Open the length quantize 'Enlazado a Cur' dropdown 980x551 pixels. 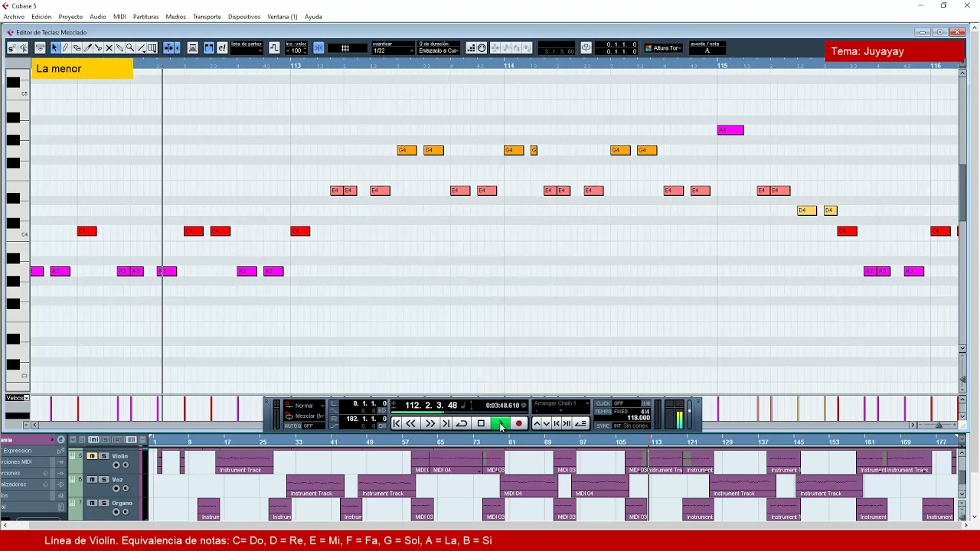click(x=439, y=51)
